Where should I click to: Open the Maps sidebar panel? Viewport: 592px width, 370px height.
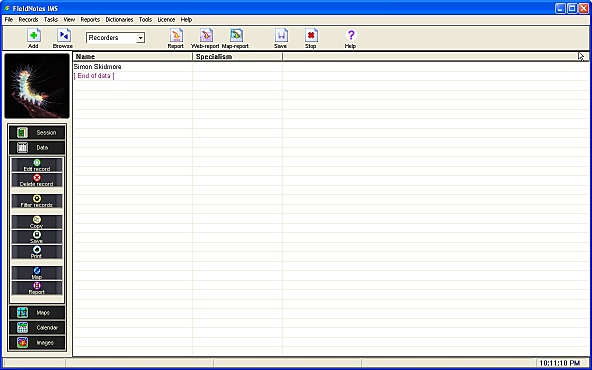37,313
